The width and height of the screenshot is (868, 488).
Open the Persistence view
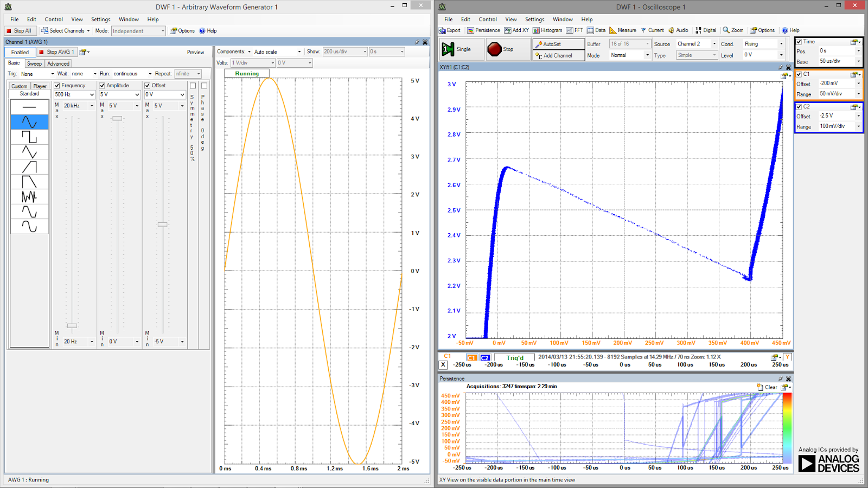[483, 30]
